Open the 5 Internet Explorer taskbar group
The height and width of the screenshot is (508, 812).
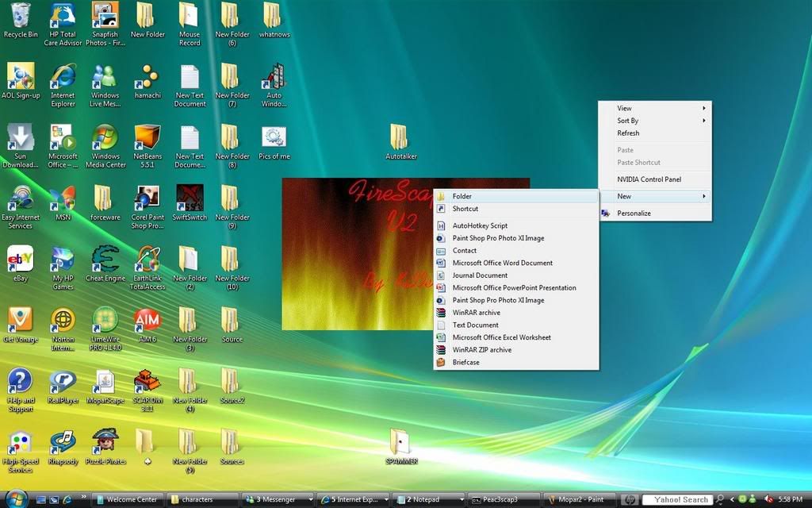coord(353,500)
